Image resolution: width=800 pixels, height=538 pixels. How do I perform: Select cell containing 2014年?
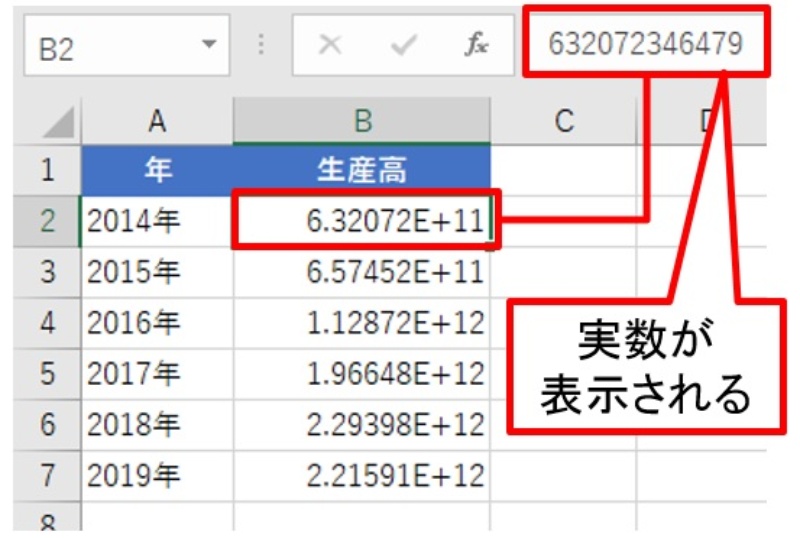point(157,221)
